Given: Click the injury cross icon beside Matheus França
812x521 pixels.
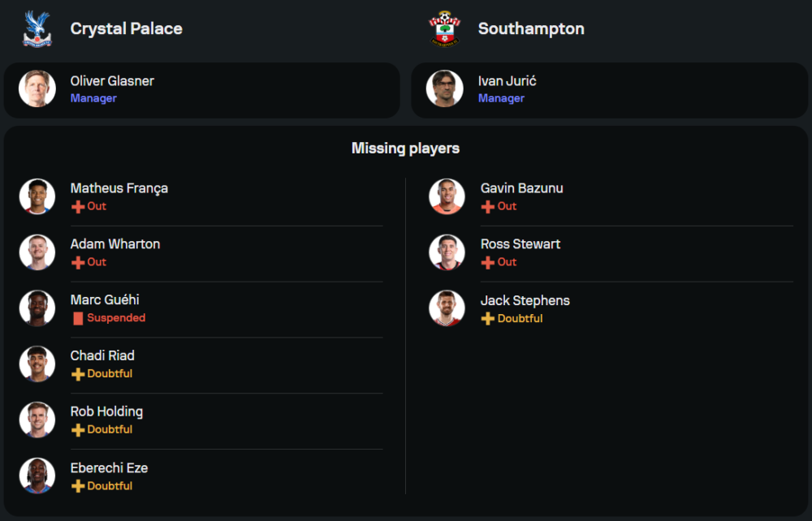Looking at the screenshot, I should coord(78,207).
